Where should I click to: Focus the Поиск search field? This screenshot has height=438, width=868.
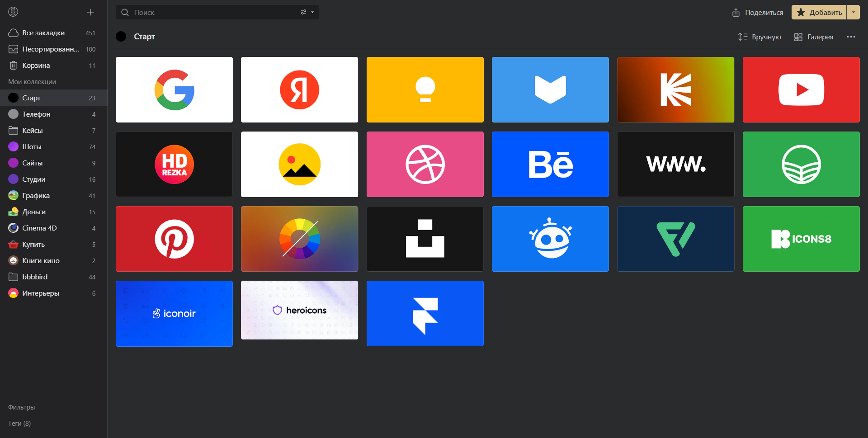pyautogui.click(x=217, y=12)
